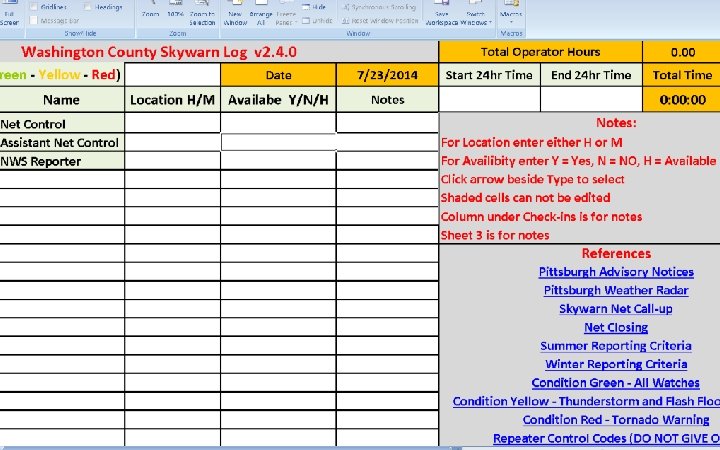The image size is (720, 450).
Task: Open the Summer Reporting Criteria link
Action: pyautogui.click(x=616, y=346)
